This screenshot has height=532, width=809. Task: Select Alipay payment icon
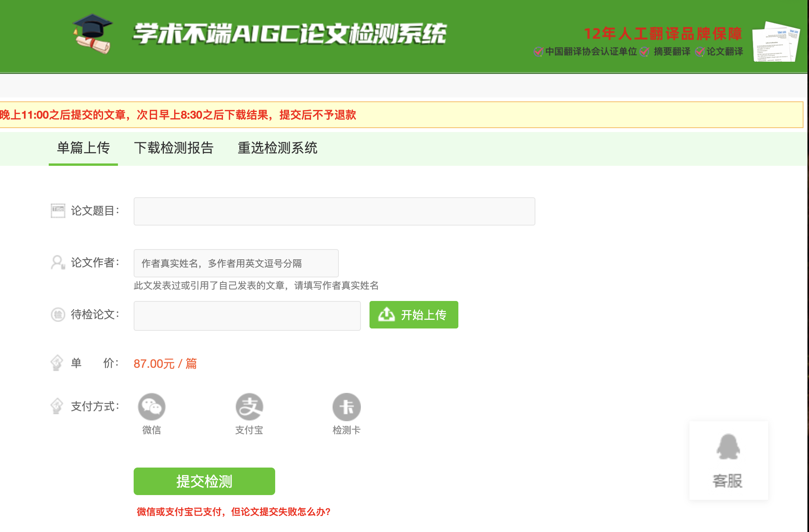pos(249,407)
